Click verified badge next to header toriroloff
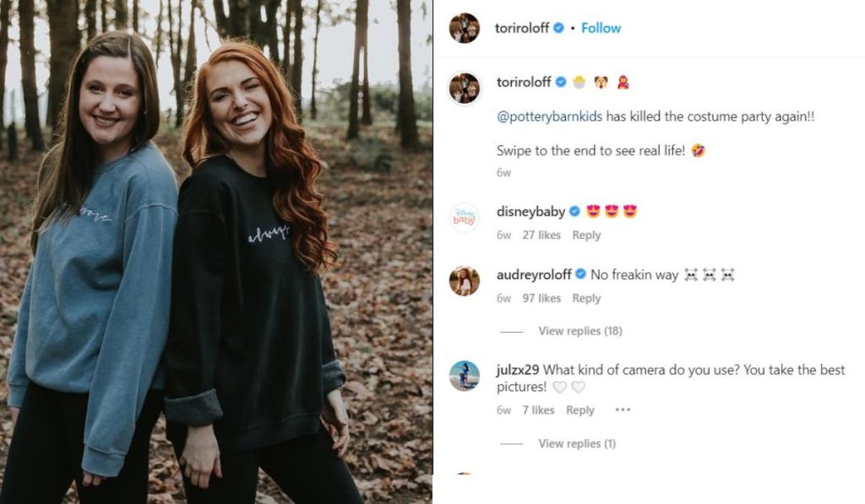Screen dimensions: 865x504 pyautogui.click(x=558, y=28)
